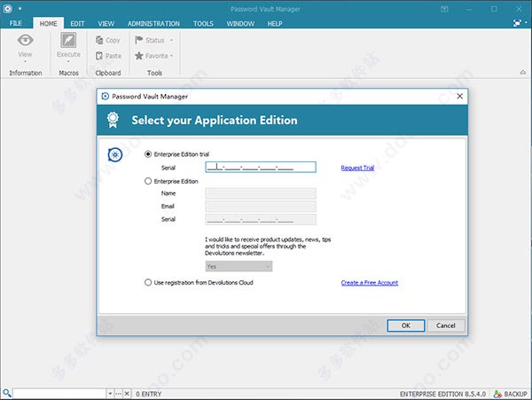
Task: Open the TOOLS tab
Action: click(203, 23)
